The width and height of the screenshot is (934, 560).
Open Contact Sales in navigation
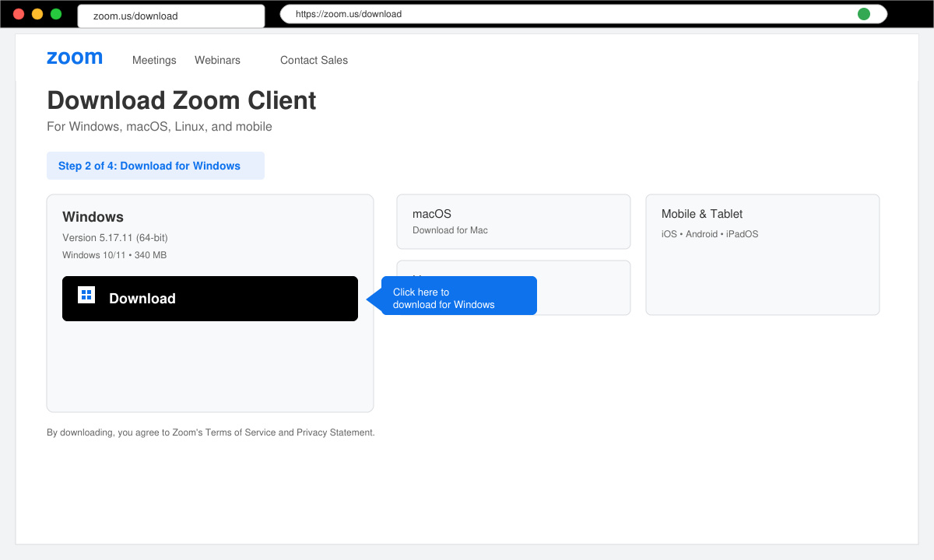pos(314,60)
